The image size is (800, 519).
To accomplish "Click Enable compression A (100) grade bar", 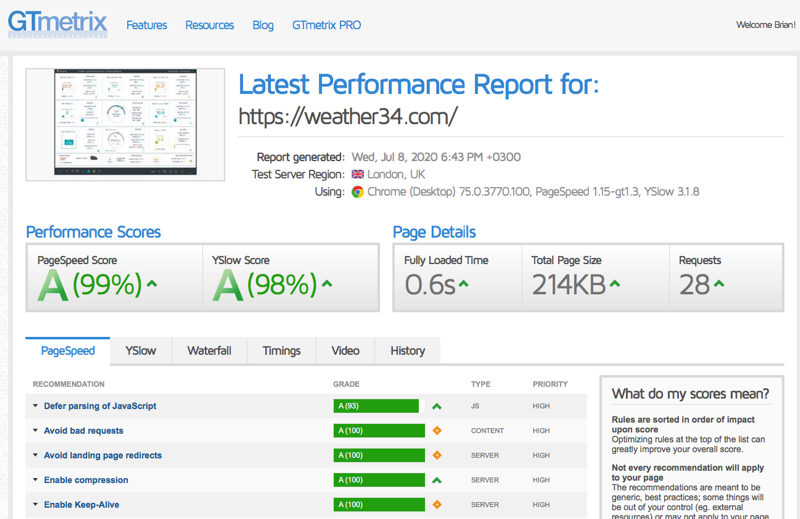I will coord(379,480).
